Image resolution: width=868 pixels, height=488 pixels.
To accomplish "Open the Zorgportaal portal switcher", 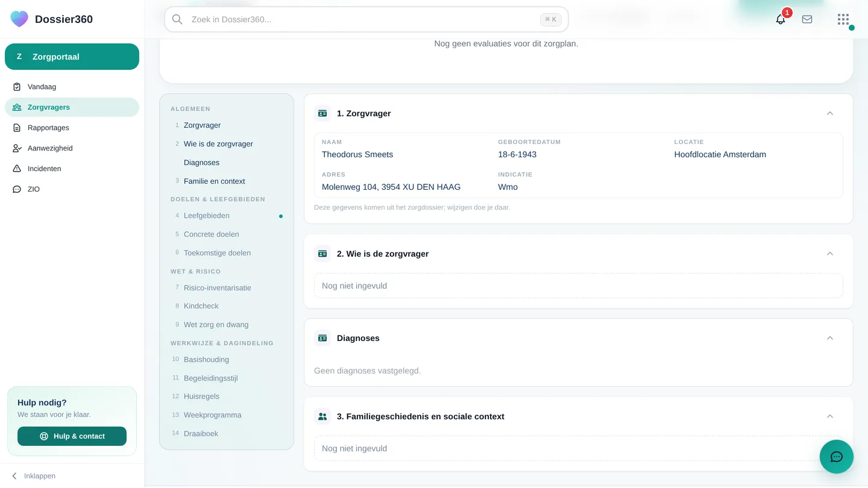I will tap(72, 57).
